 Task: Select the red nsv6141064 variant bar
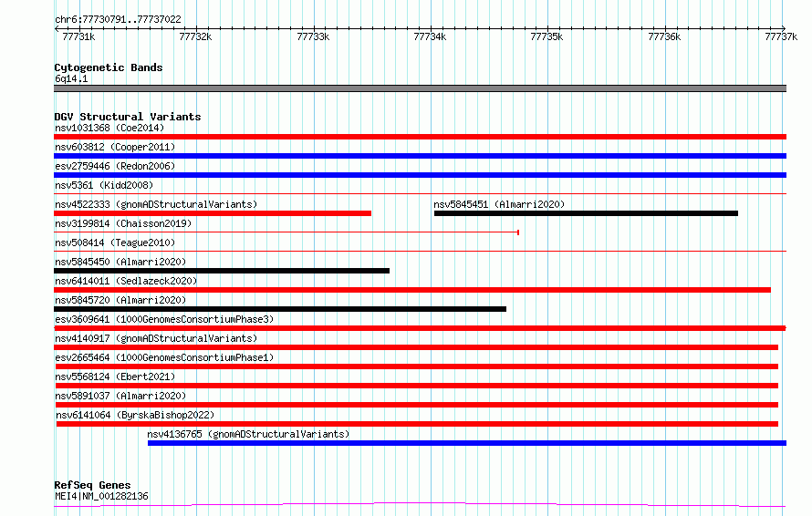tap(417, 424)
